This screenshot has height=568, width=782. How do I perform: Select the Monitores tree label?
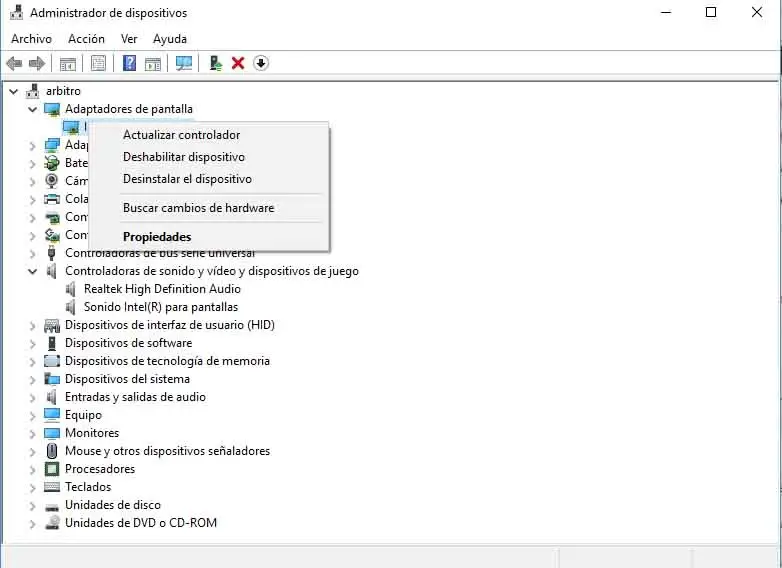[92, 433]
